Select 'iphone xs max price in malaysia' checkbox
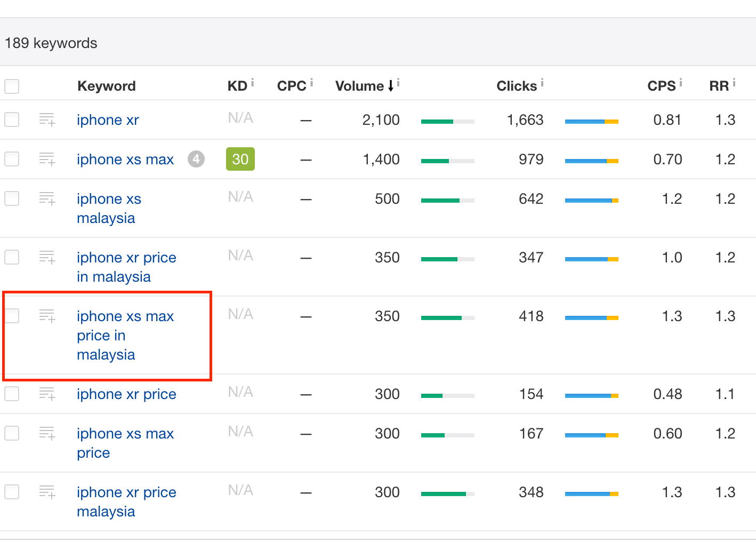 pyautogui.click(x=12, y=316)
